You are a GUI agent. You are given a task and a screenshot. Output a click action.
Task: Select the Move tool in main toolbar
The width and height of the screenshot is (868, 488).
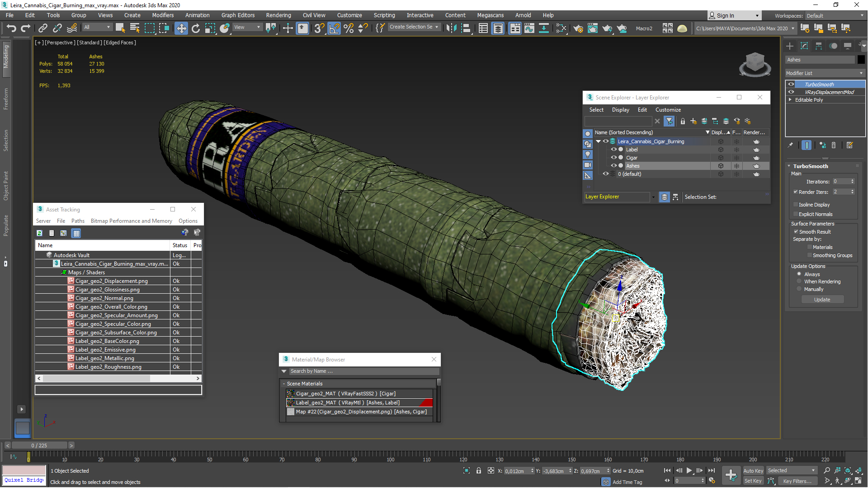click(181, 28)
